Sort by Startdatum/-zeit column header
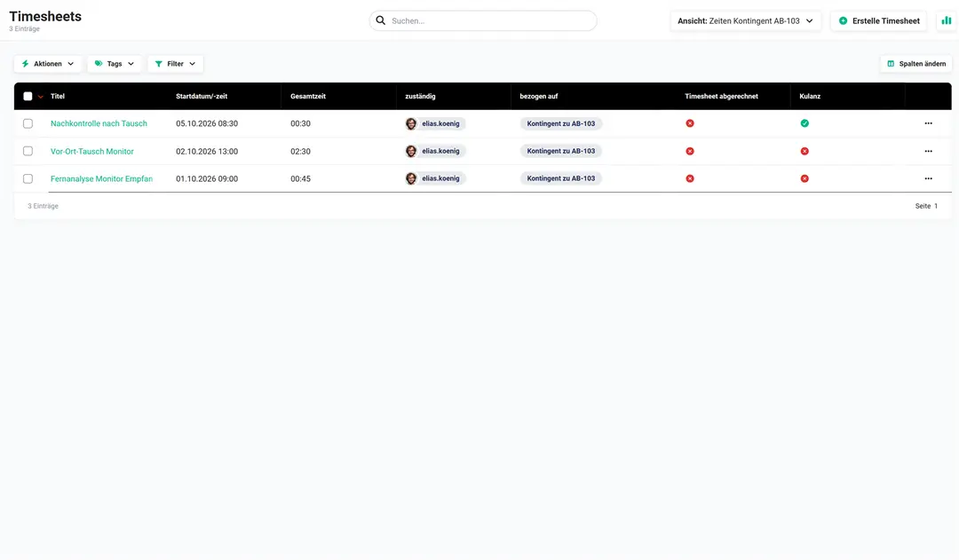The height and width of the screenshot is (560, 959). click(x=202, y=96)
